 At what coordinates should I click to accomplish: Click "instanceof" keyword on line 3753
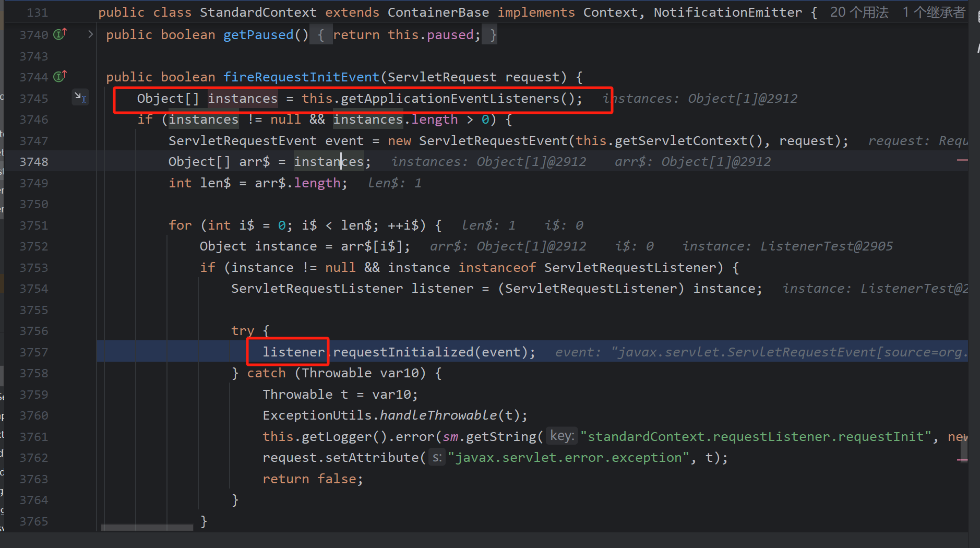[x=497, y=268]
